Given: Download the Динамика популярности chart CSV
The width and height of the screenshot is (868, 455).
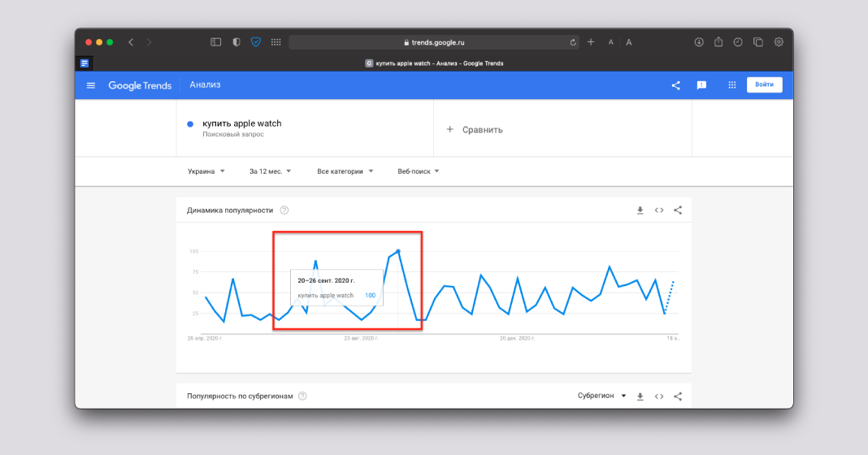Looking at the screenshot, I should click(640, 210).
